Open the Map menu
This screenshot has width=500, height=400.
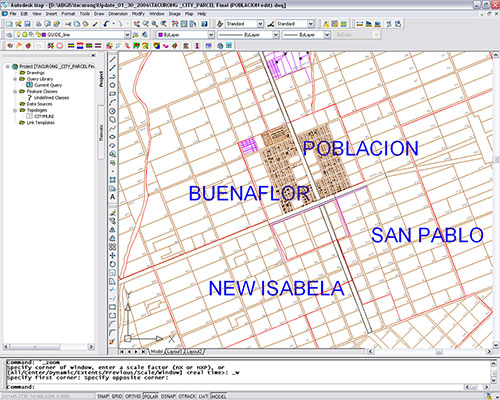[189, 14]
